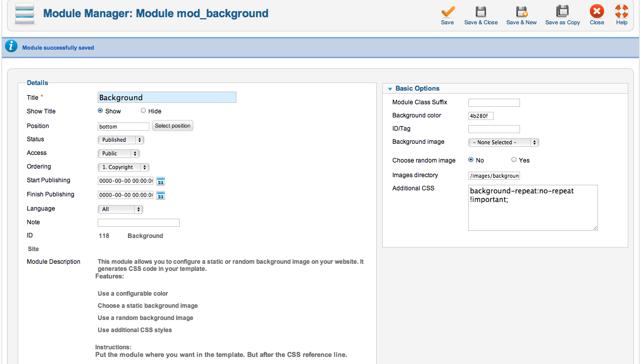Image resolution: width=641 pixels, height=364 pixels.
Task: Click the Help label in the toolbar
Action: coord(622,22)
